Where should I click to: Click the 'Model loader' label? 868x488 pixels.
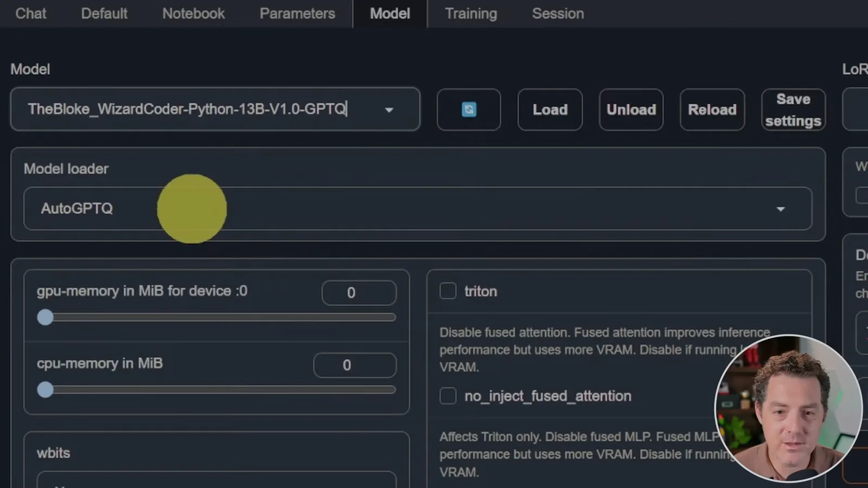(66, 169)
